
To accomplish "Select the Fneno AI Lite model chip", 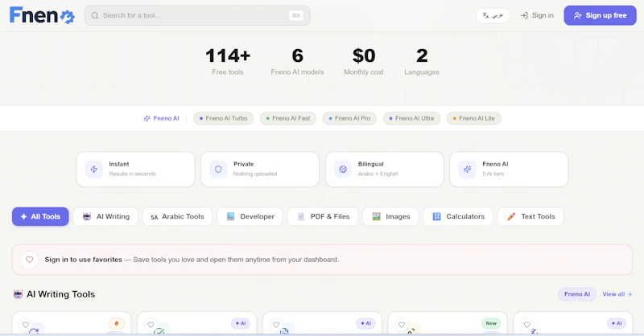I will click(473, 118).
